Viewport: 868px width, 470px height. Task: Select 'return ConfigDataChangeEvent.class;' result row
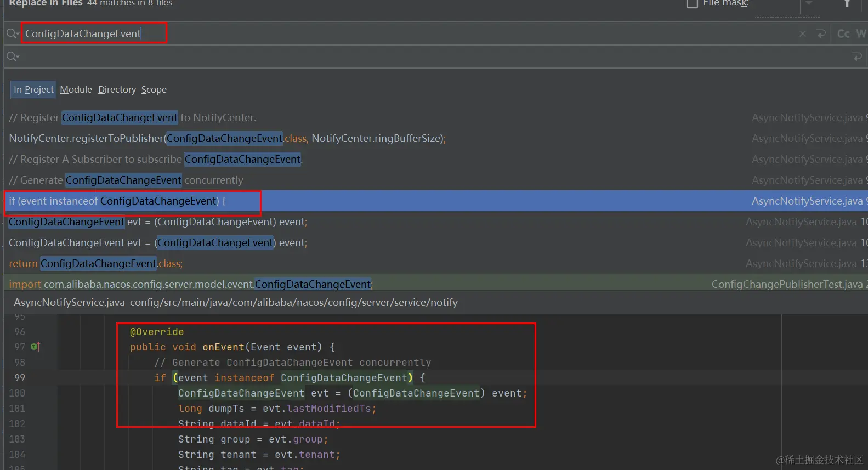pos(436,263)
